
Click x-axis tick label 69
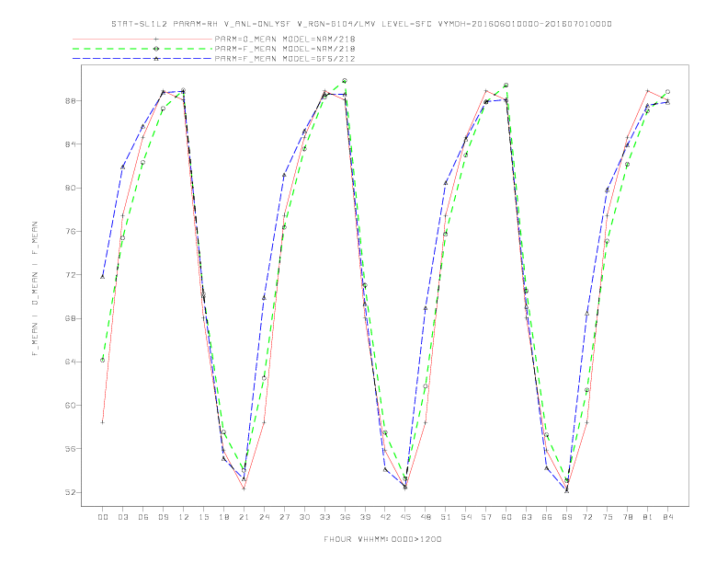(567, 517)
